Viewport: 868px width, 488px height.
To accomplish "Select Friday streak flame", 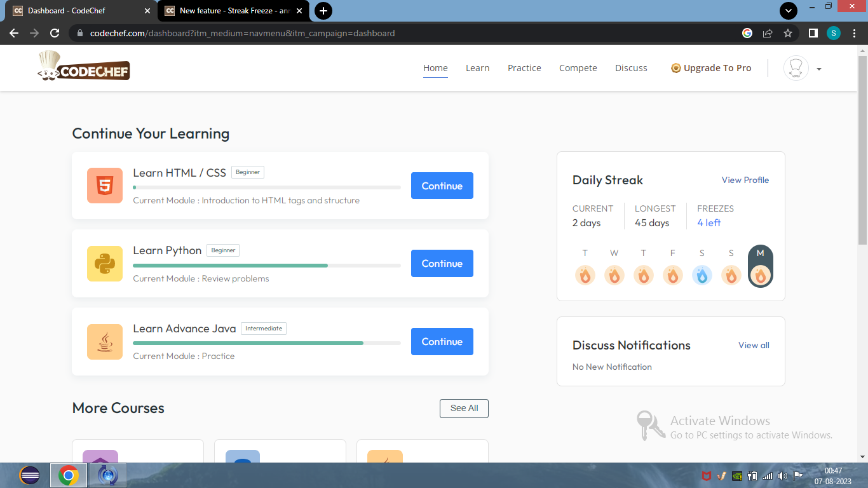I will click(x=673, y=275).
